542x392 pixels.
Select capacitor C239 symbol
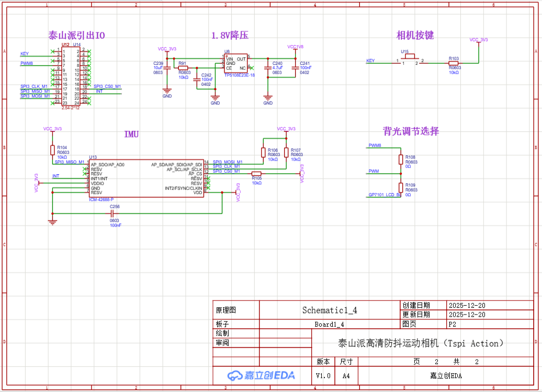(x=167, y=68)
